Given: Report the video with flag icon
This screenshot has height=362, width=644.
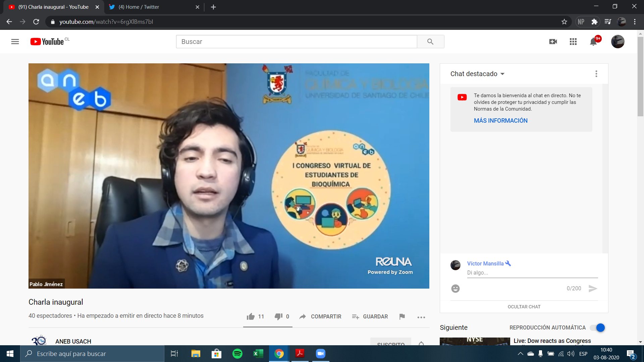Looking at the screenshot, I should pos(402,316).
